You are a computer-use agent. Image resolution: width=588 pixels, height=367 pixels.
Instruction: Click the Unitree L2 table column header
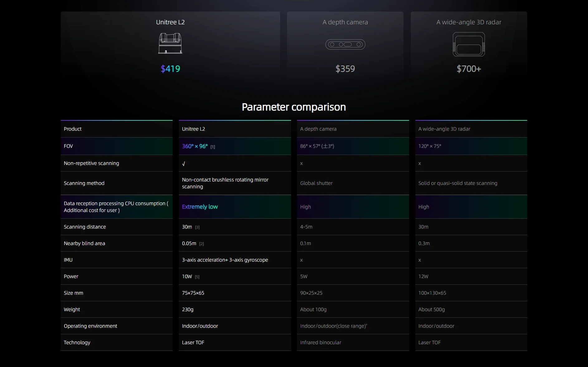[194, 129]
